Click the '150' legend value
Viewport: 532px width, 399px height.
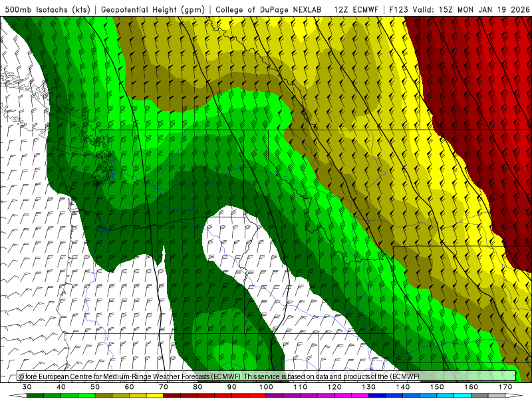[437, 387]
